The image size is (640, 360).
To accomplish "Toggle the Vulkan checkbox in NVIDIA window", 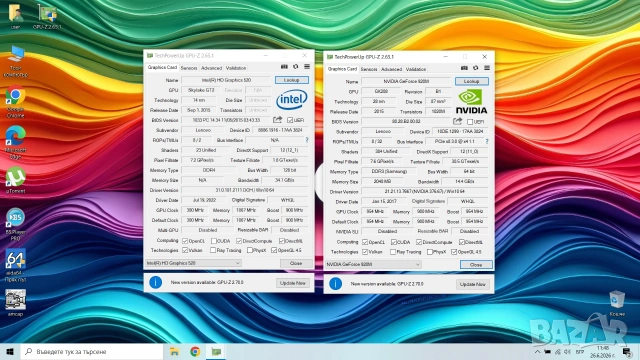I will pos(365,252).
